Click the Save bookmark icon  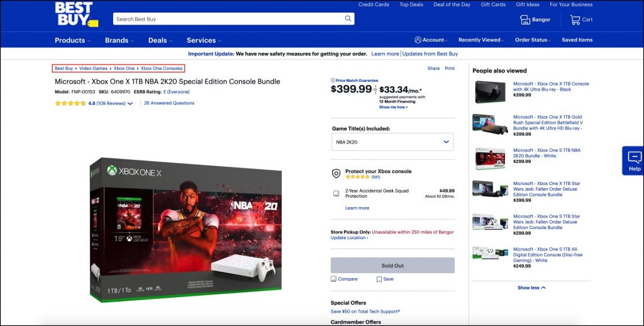(x=379, y=279)
